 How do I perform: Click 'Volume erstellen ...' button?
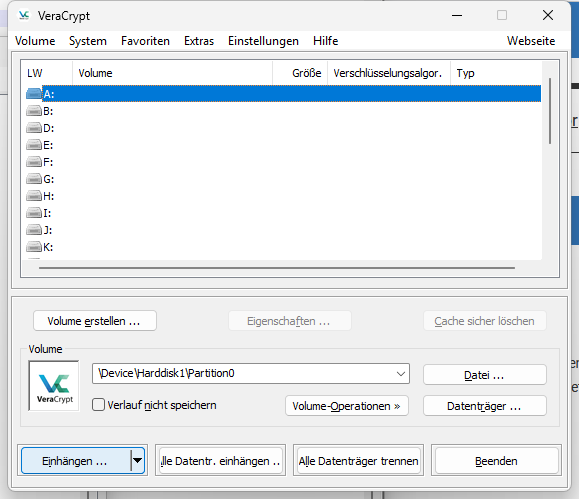pyautogui.click(x=95, y=321)
